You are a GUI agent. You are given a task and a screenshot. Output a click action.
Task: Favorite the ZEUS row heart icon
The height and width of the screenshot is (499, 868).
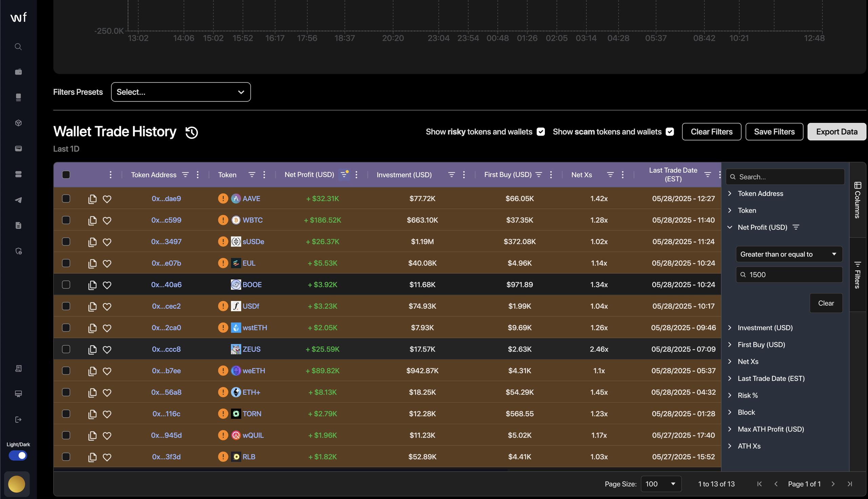107,350
